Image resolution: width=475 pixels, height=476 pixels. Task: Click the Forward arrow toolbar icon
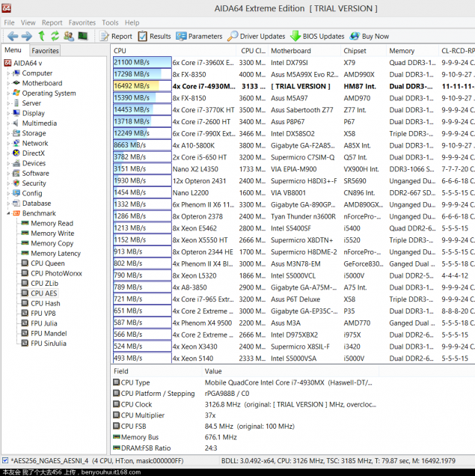click(27, 36)
